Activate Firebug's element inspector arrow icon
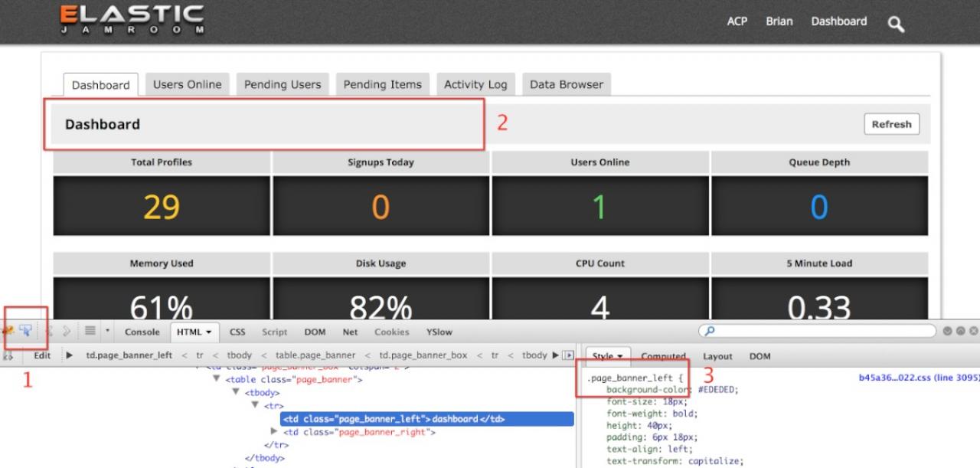980x468 pixels. [x=26, y=331]
